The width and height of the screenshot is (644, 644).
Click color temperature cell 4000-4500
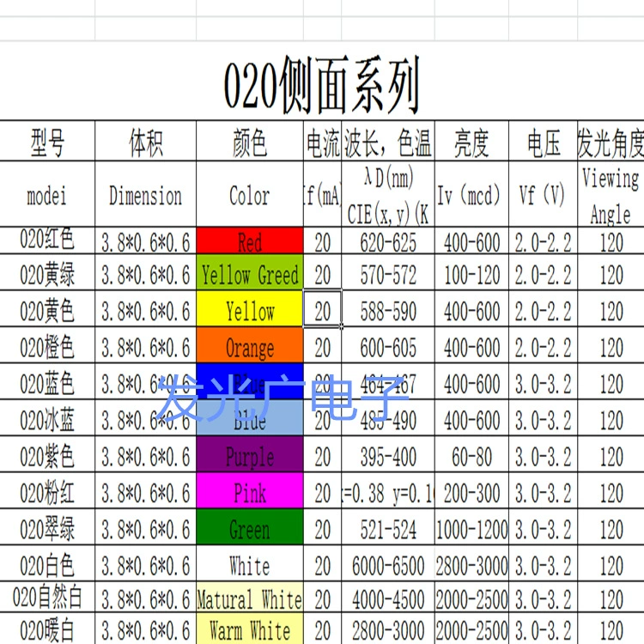[x=388, y=597]
